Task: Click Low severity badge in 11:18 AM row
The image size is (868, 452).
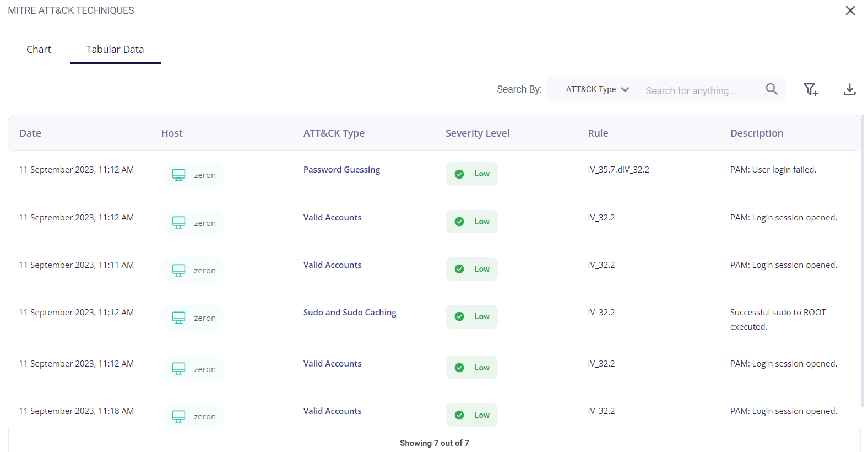Action: (471, 415)
